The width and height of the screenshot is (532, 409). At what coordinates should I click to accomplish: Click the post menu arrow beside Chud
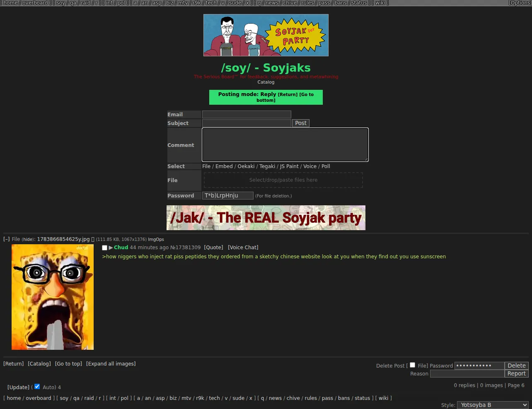(x=111, y=248)
